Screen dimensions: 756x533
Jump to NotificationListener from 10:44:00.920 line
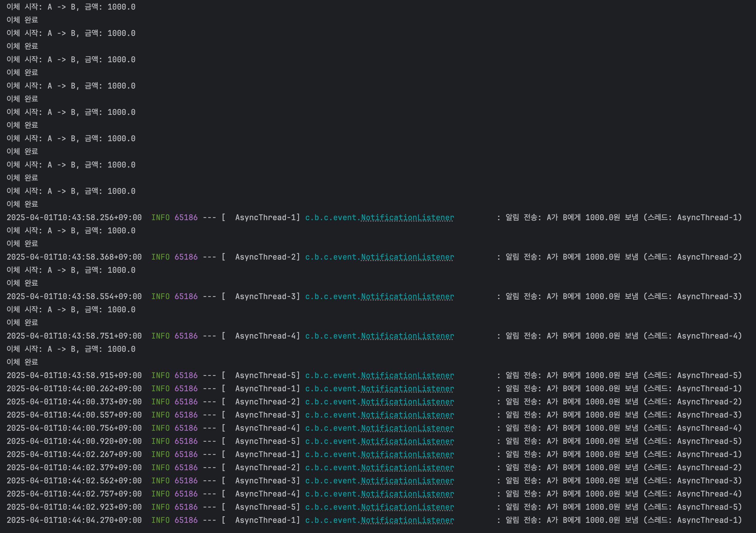click(x=407, y=442)
